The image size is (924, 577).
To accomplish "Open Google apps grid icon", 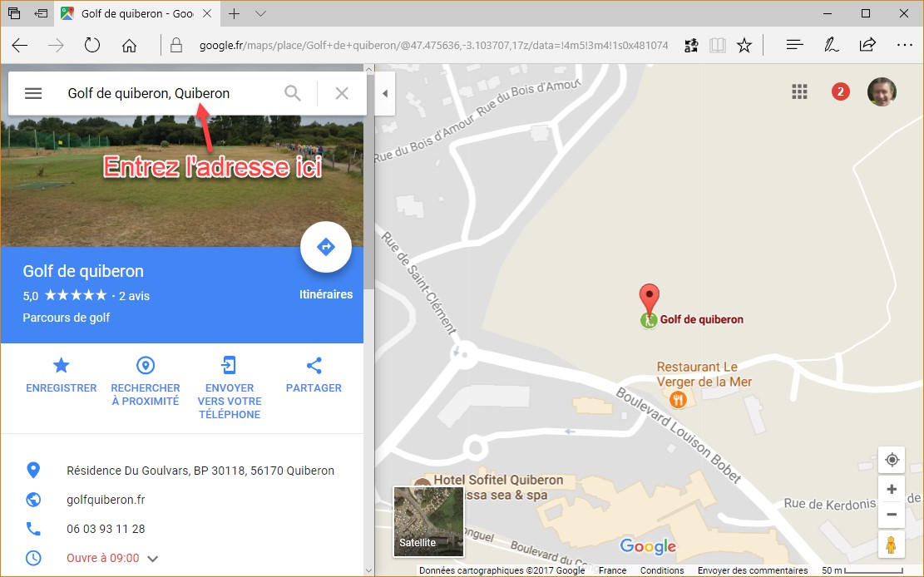I will coord(799,92).
